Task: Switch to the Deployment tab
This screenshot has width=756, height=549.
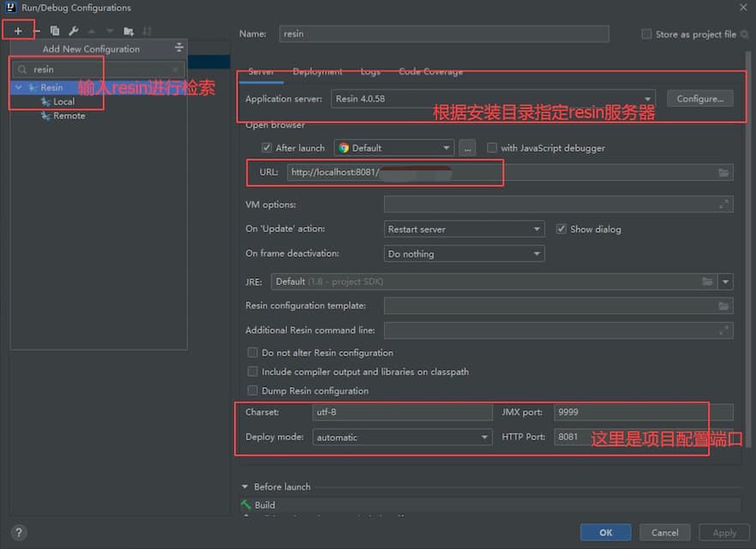Action: (317, 72)
